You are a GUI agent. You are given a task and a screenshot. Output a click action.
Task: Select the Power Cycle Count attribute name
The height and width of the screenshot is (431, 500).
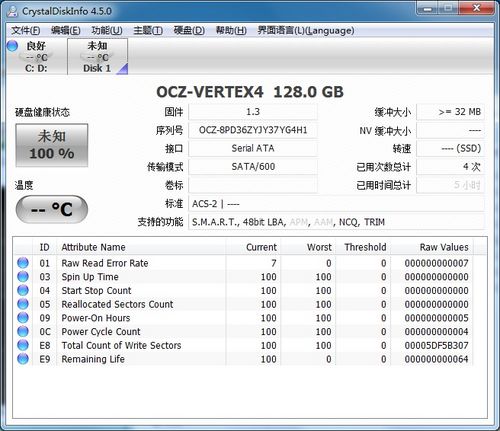pos(101,332)
